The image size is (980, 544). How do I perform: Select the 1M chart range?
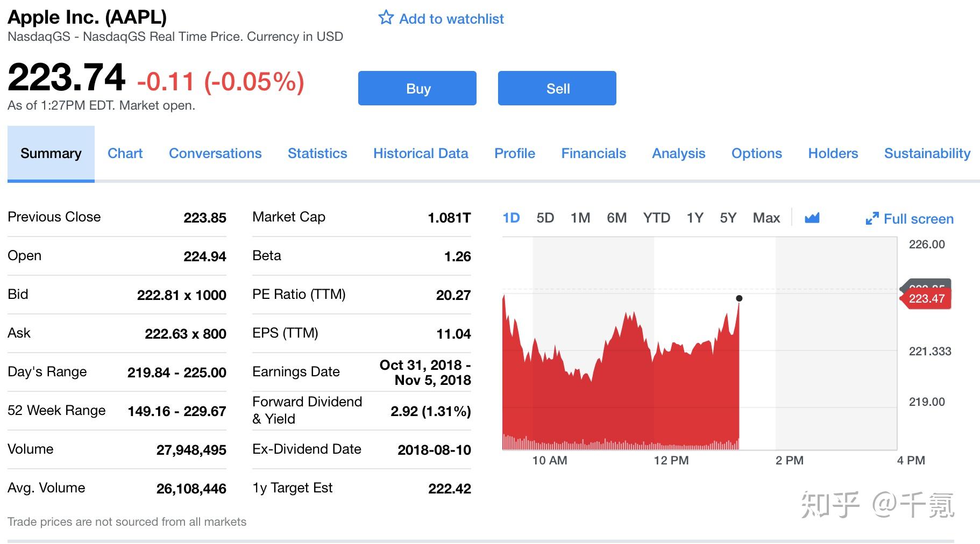point(580,218)
